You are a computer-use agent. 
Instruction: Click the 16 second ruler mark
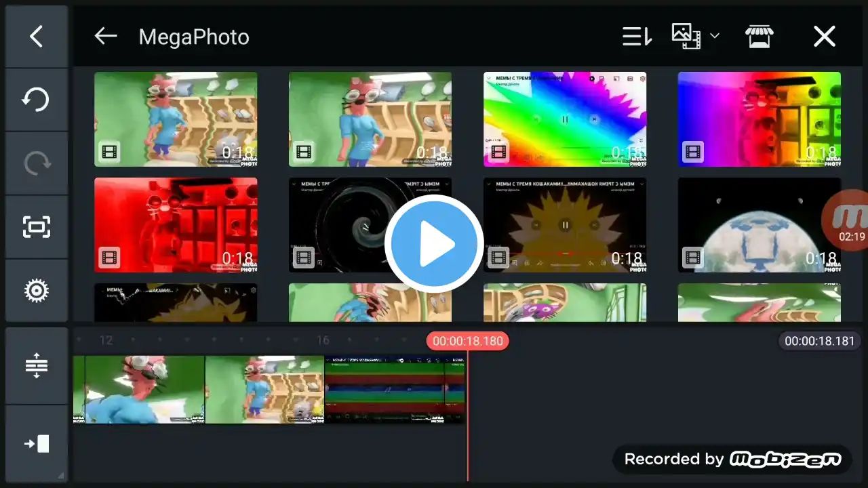coord(323,340)
